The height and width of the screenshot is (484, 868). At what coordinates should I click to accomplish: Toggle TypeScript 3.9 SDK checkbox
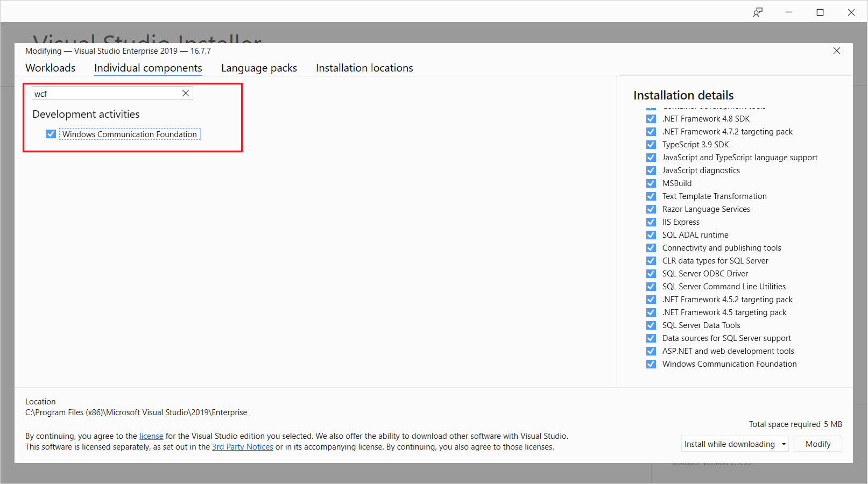tap(651, 145)
